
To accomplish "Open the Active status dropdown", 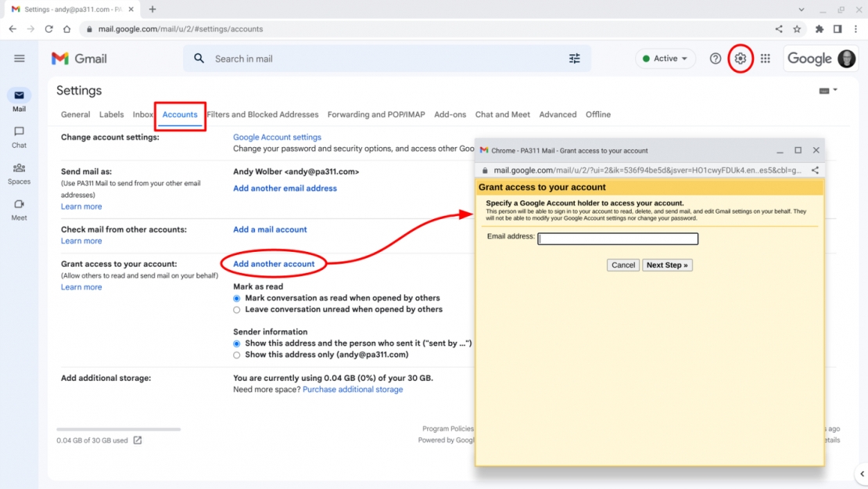I will [665, 58].
